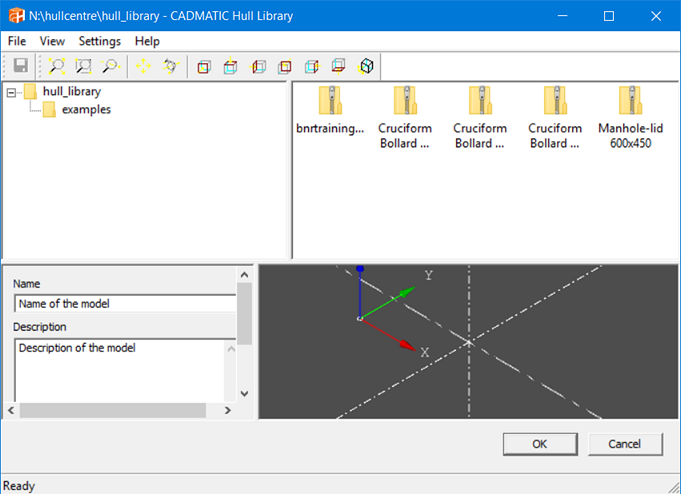Select the zoom window magnifier tool
The height and width of the screenshot is (494, 681).
tap(84, 67)
